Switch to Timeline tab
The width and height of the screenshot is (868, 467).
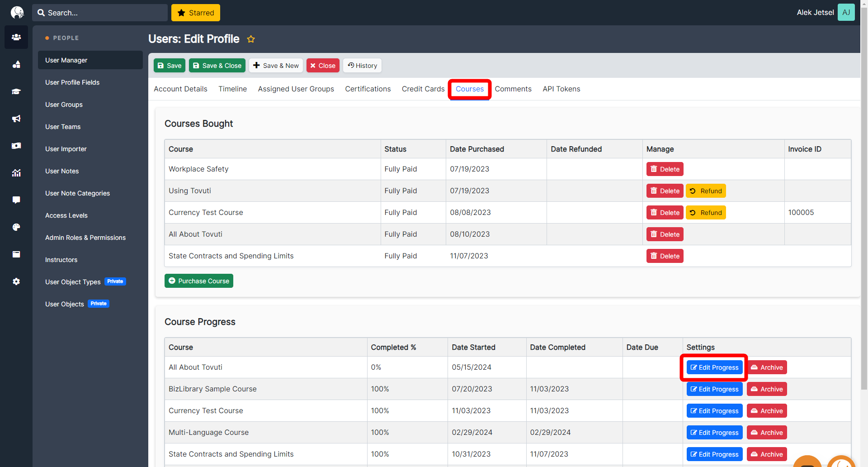233,89
